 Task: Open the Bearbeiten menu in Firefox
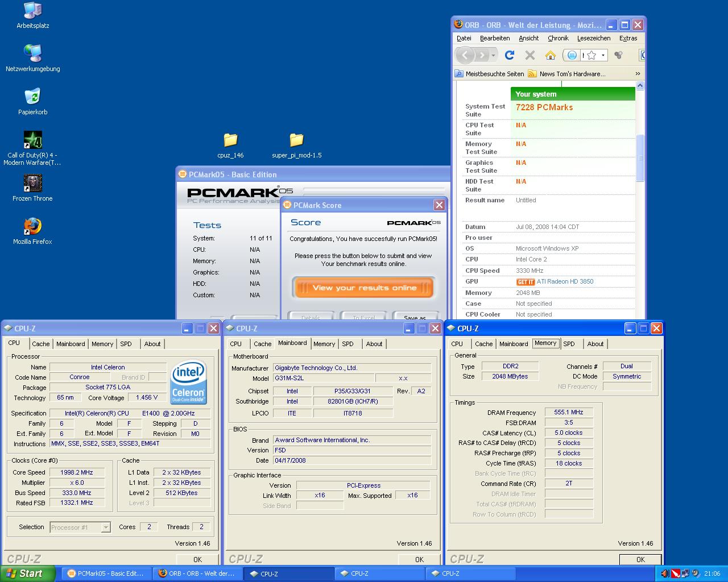495,38
